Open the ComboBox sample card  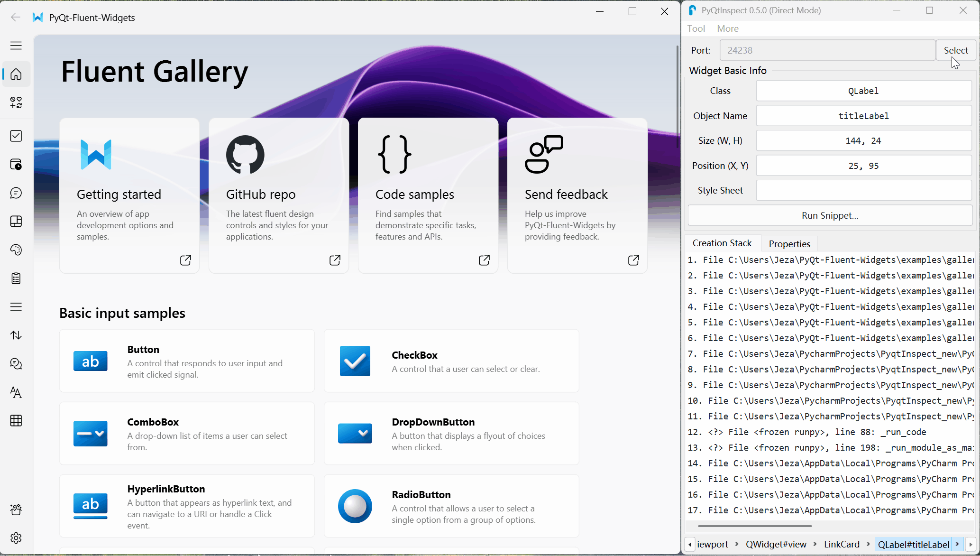tap(187, 434)
